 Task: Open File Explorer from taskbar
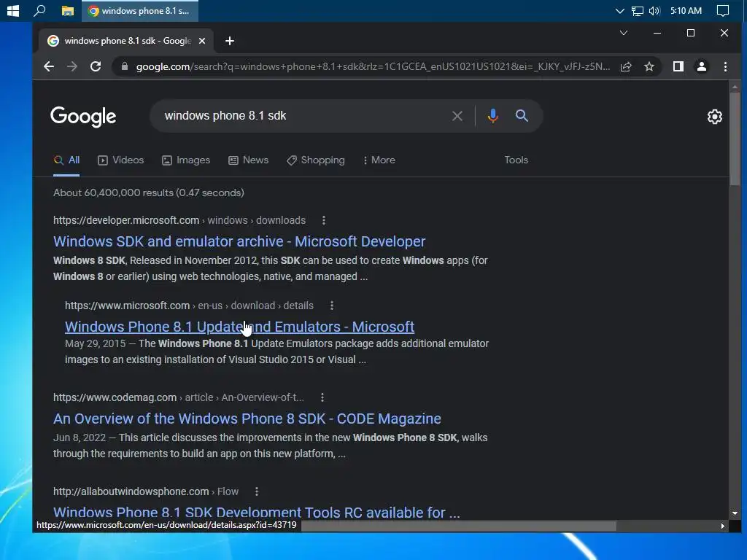click(x=68, y=10)
